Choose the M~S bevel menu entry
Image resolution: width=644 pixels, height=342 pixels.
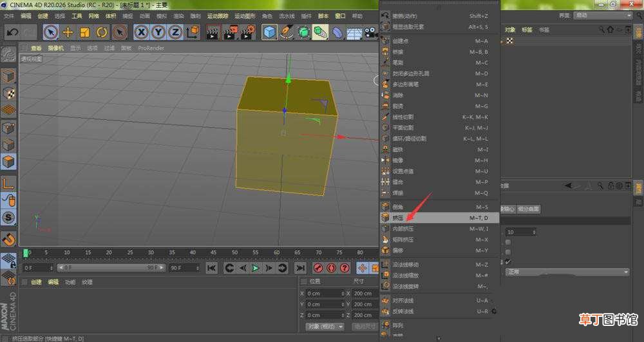(x=439, y=207)
